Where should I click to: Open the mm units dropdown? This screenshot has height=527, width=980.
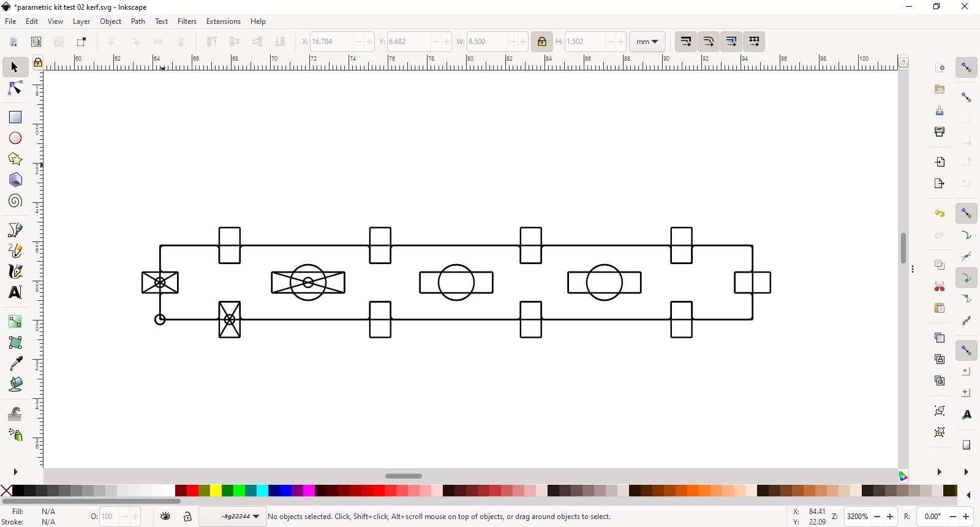(647, 42)
